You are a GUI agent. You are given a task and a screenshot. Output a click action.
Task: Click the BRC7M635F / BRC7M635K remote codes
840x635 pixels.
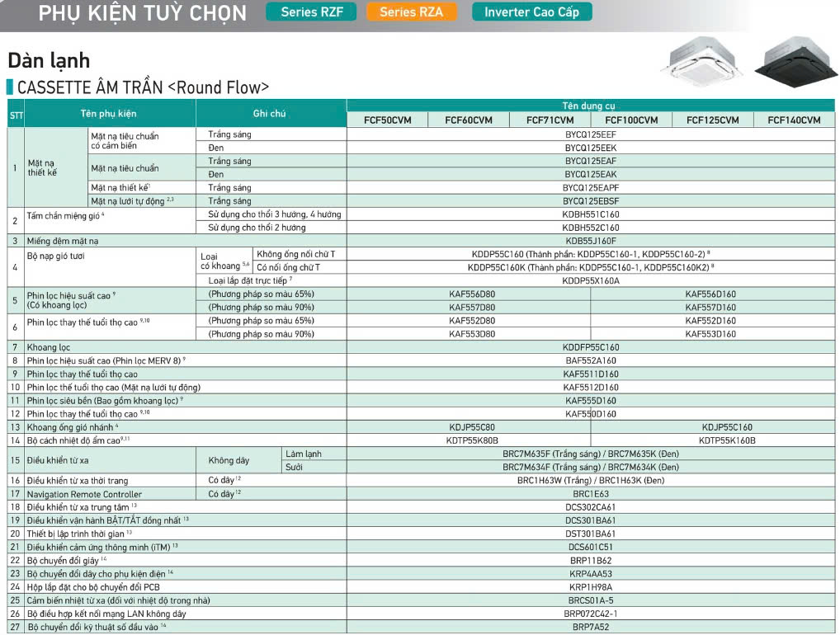pos(591,454)
